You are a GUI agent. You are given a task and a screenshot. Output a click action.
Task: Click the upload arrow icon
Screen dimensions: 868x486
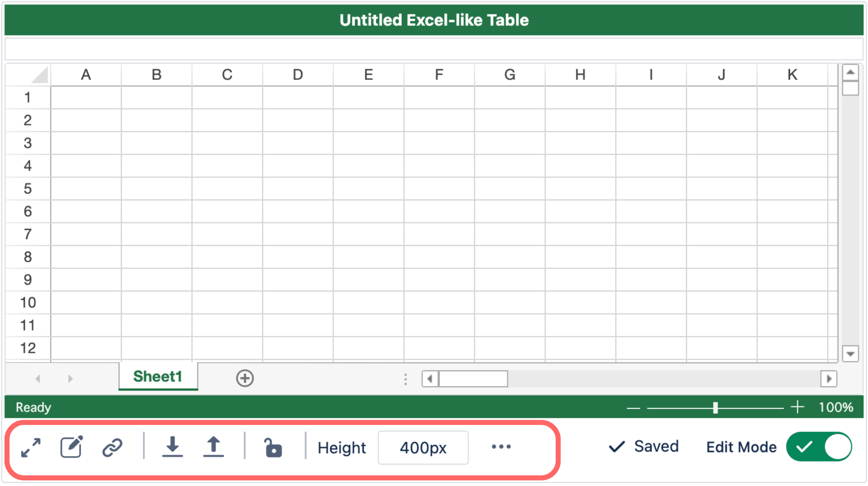pyautogui.click(x=213, y=447)
